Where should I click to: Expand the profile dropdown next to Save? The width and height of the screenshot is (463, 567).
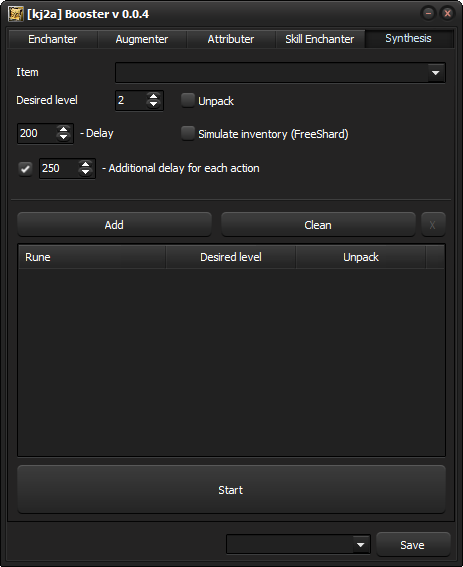coord(361,545)
